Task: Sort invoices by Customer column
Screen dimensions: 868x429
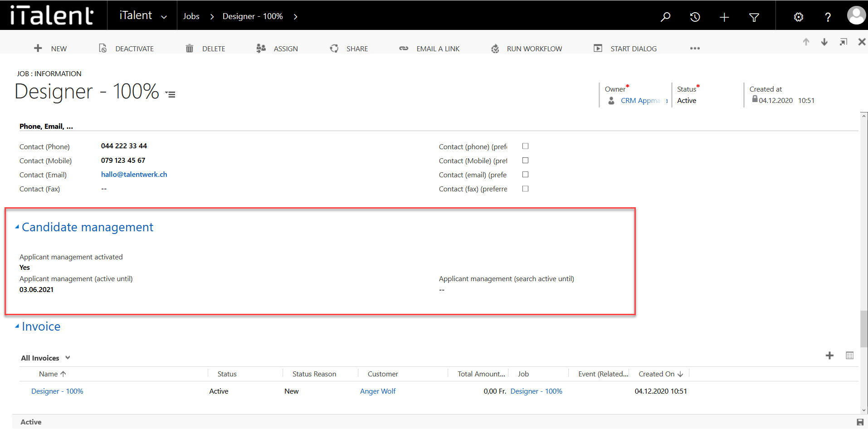Action: coord(383,374)
